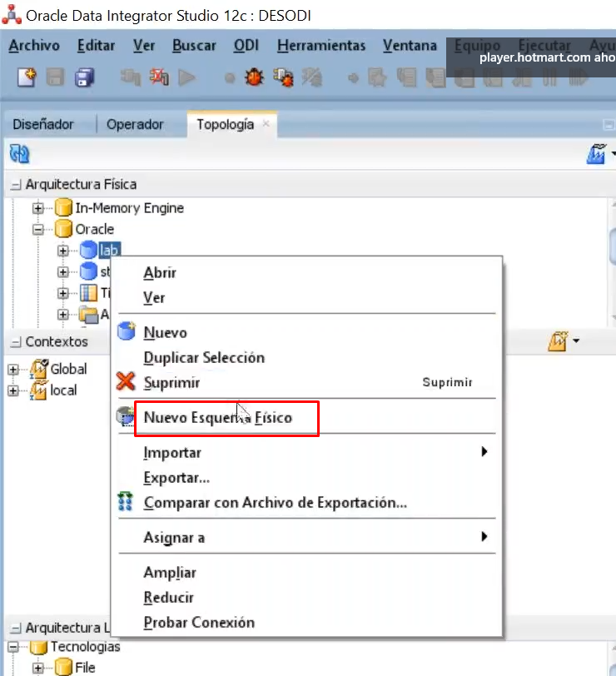Open dropdown arrow beside Contextos new icon

(x=576, y=341)
